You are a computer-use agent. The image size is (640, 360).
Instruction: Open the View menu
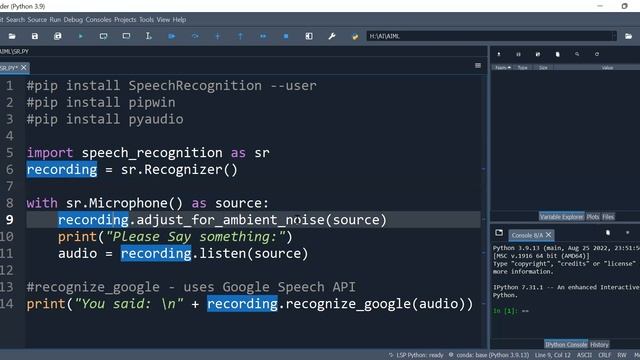(163, 20)
